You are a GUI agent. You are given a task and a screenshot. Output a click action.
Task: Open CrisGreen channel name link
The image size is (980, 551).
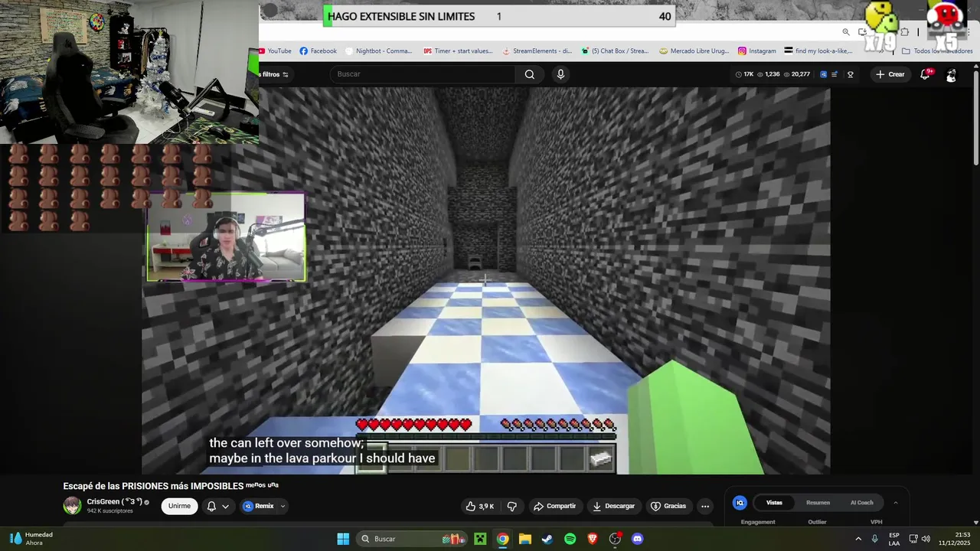[114, 502]
